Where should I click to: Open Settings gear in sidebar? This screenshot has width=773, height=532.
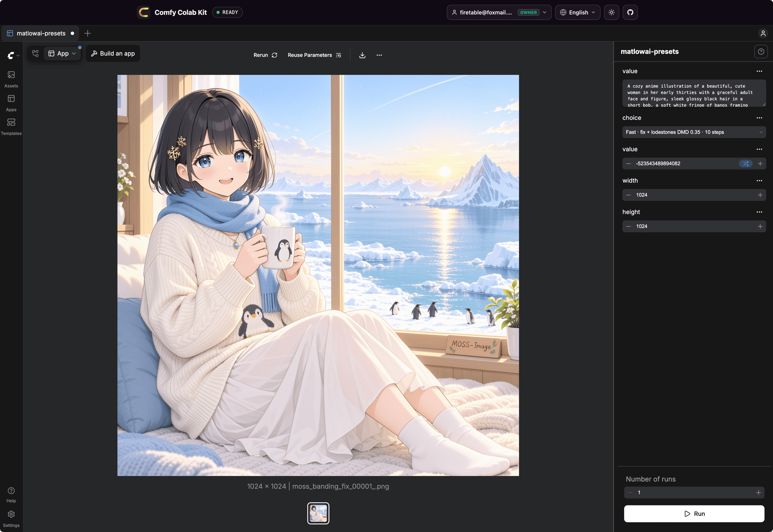[x=11, y=519]
